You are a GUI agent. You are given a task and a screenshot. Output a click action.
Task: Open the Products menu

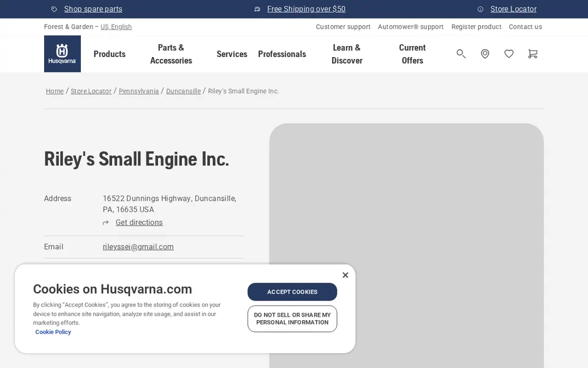tap(110, 54)
